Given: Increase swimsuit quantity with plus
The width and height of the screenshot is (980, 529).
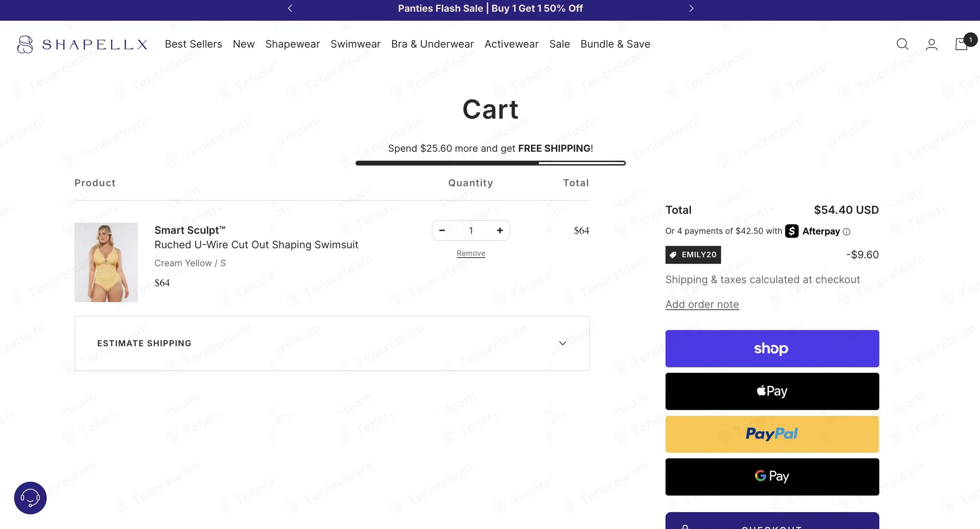Looking at the screenshot, I should click(500, 230).
